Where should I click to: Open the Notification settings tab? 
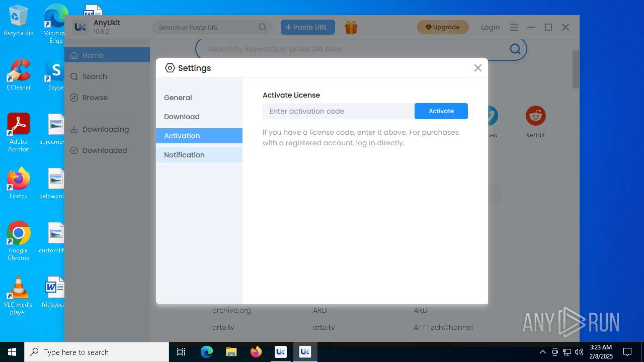pyautogui.click(x=199, y=155)
